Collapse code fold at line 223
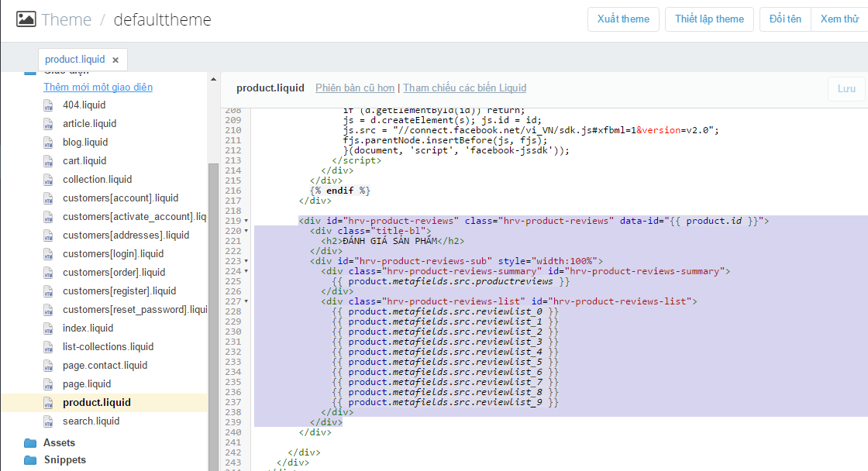 (x=246, y=261)
